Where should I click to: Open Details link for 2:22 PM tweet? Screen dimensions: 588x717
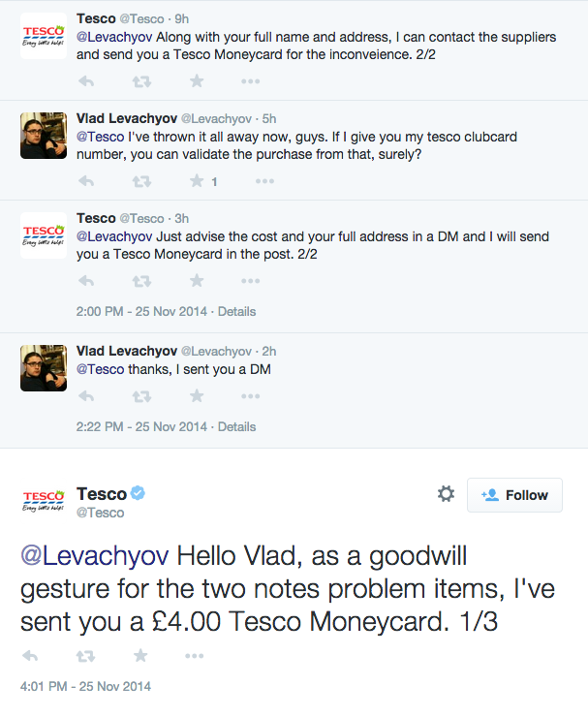pos(236,426)
